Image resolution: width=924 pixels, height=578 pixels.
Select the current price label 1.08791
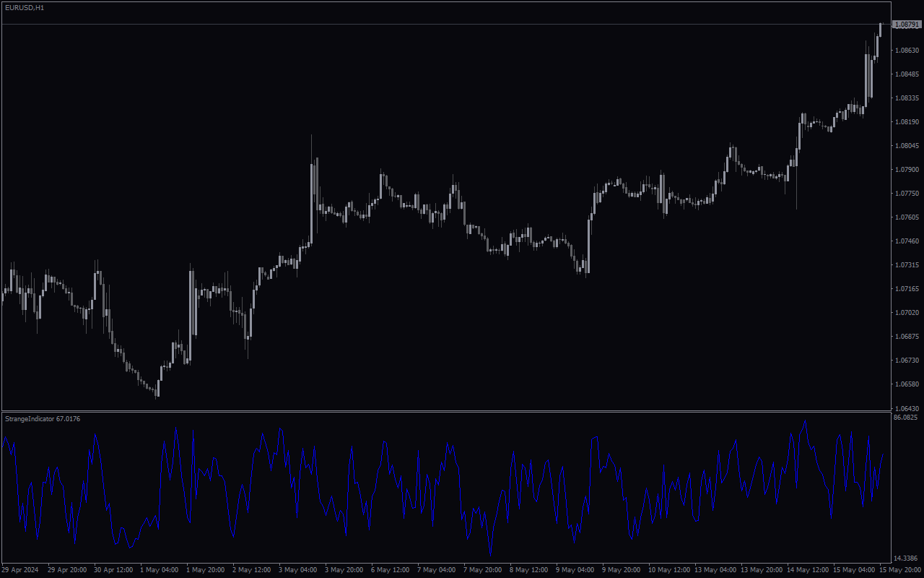pos(907,25)
